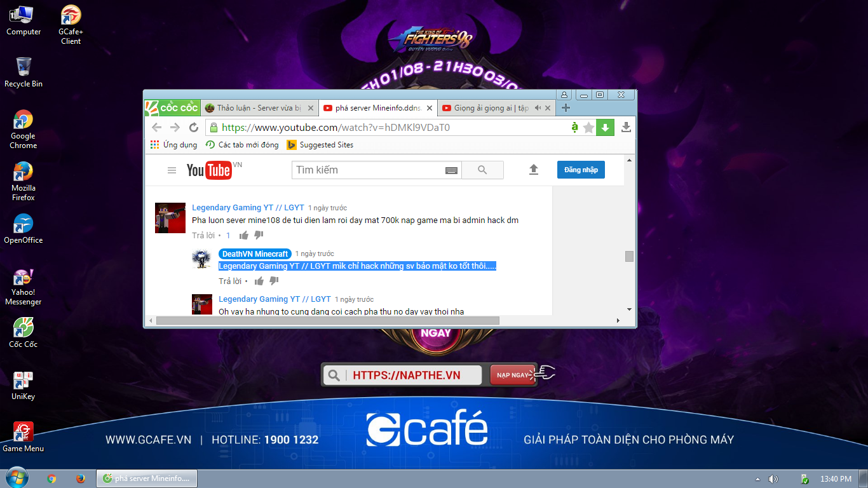868x488 pixels.
Task: Click the 'Tìm kiếm' search field
Action: pos(369,170)
